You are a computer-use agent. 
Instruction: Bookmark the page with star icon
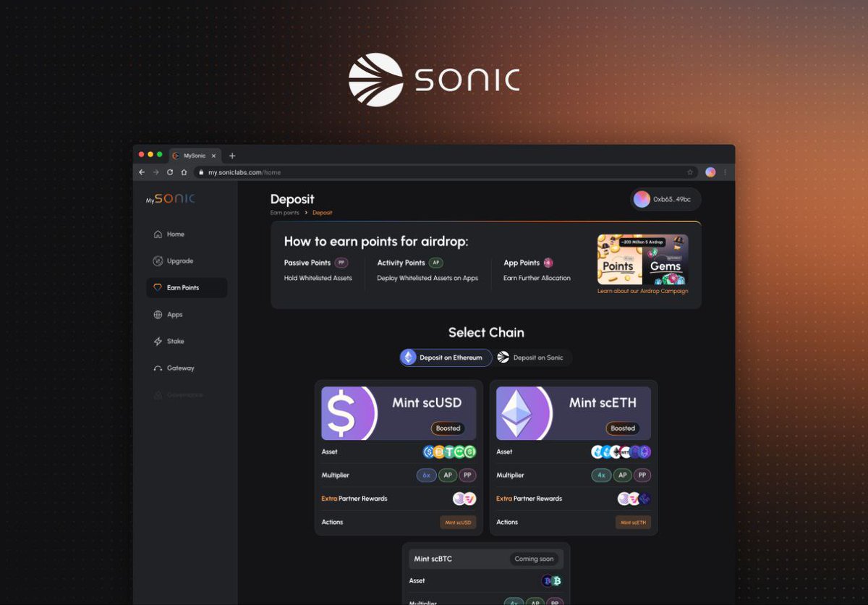point(690,172)
